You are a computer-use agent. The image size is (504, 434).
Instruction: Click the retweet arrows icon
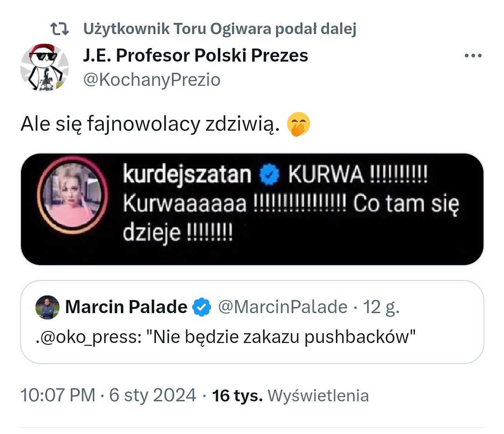click(x=59, y=29)
